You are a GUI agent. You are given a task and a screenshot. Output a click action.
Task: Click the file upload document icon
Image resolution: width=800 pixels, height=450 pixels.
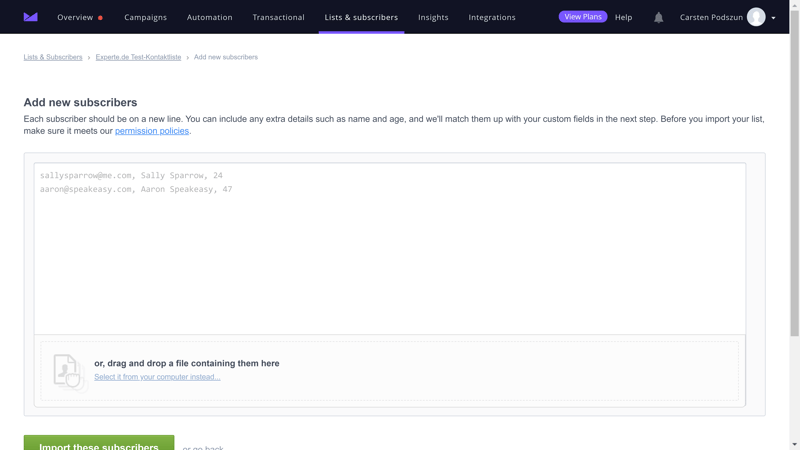tap(68, 371)
